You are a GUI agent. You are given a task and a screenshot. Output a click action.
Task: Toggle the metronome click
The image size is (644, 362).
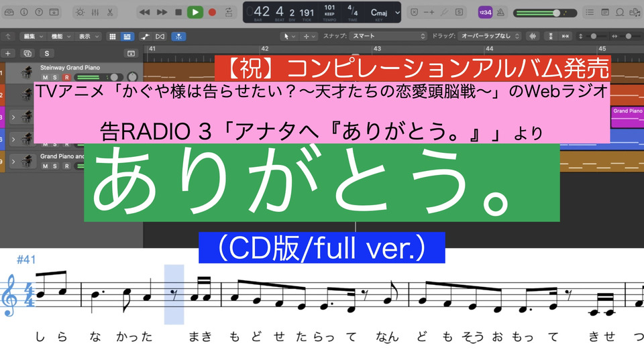[500, 12]
